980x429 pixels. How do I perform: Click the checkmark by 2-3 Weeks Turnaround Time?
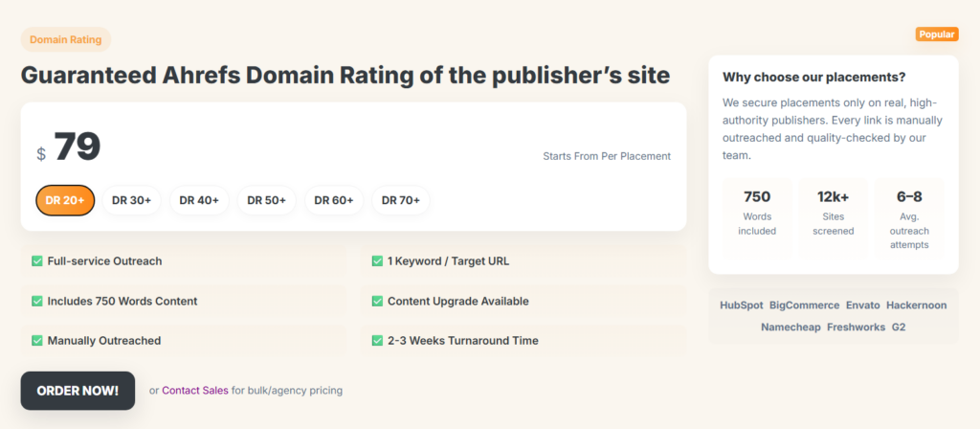click(377, 340)
